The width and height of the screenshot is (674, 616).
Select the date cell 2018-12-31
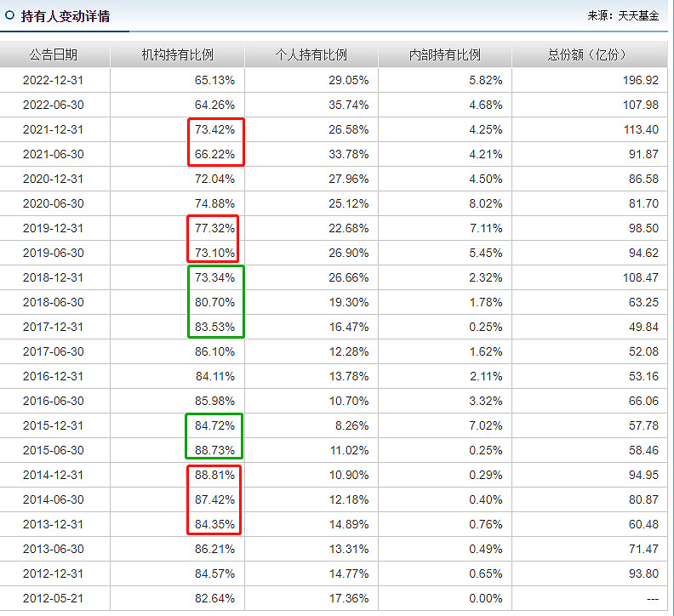(54, 277)
